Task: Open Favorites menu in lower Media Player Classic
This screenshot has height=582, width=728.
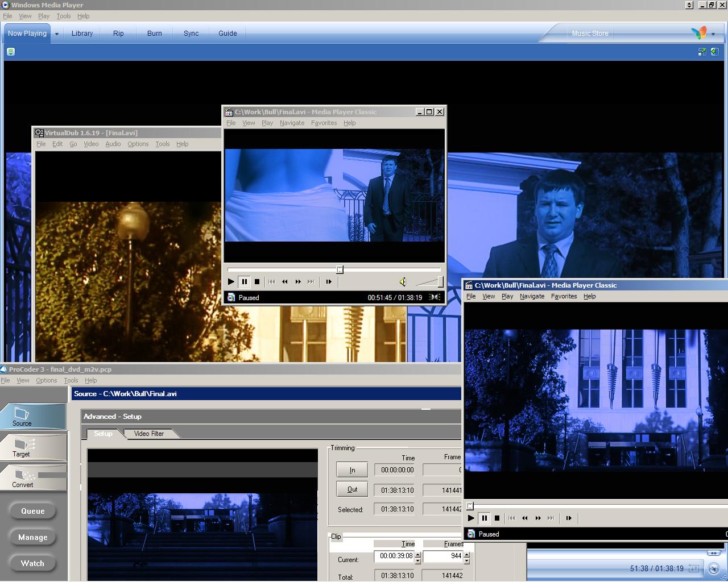Action: [564, 296]
